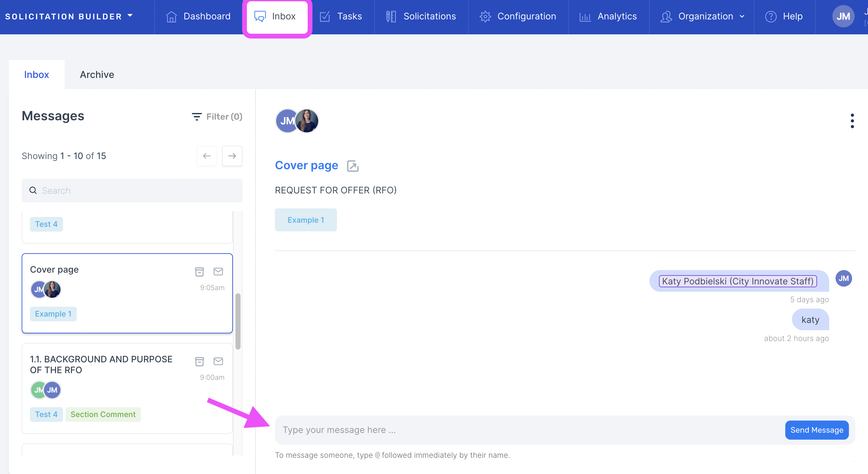
Task: Focus the Type your message field
Action: coord(531,429)
